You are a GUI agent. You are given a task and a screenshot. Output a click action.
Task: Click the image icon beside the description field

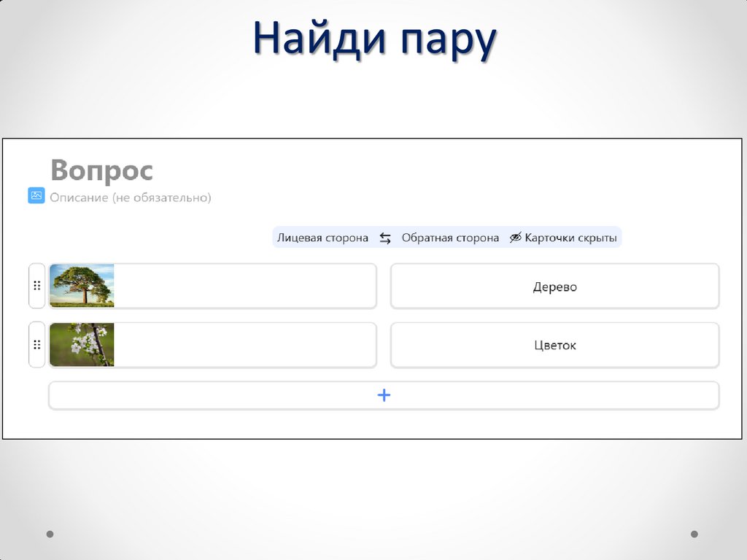[36, 195]
